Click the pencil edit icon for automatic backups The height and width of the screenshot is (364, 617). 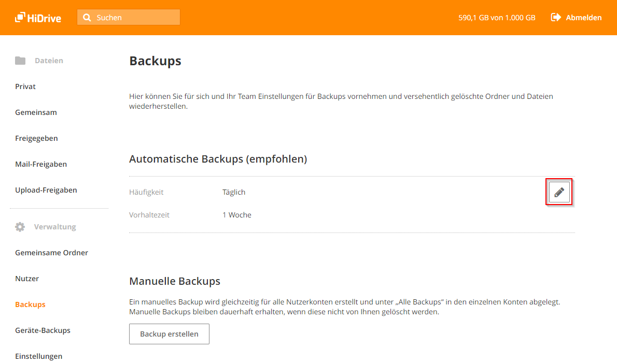559,192
